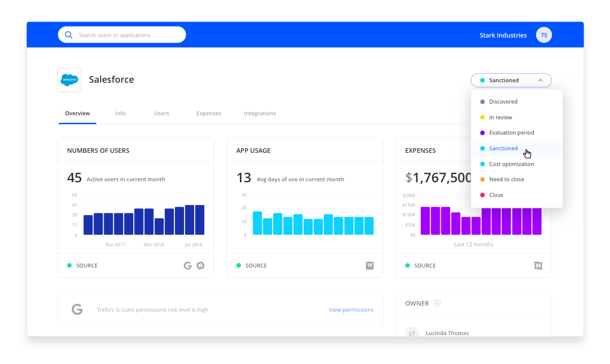Collapse the Sanctioned status dropdown
The width and height of the screenshot is (610, 364).
coord(511,80)
